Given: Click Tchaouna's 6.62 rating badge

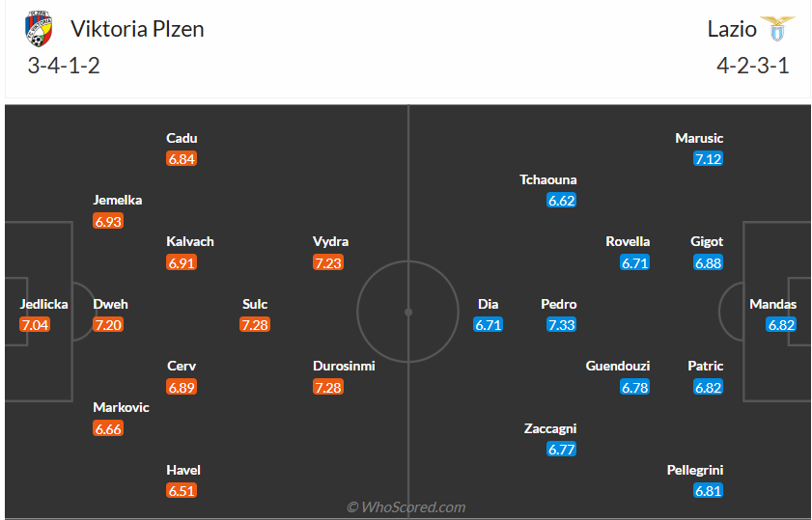Looking at the screenshot, I should point(561,201).
